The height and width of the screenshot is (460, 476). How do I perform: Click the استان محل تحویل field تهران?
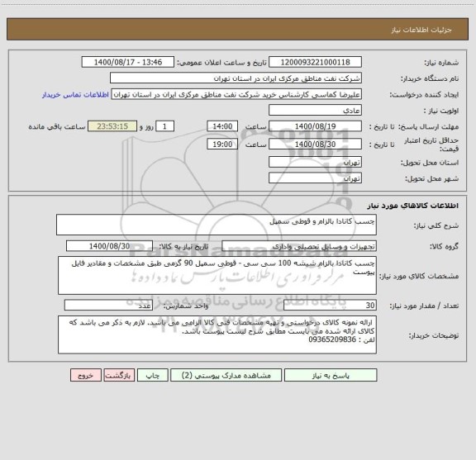pos(315,163)
